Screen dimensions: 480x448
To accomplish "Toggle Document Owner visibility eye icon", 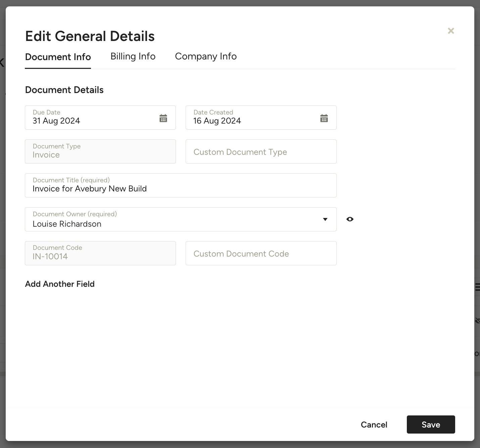I will click(x=350, y=219).
